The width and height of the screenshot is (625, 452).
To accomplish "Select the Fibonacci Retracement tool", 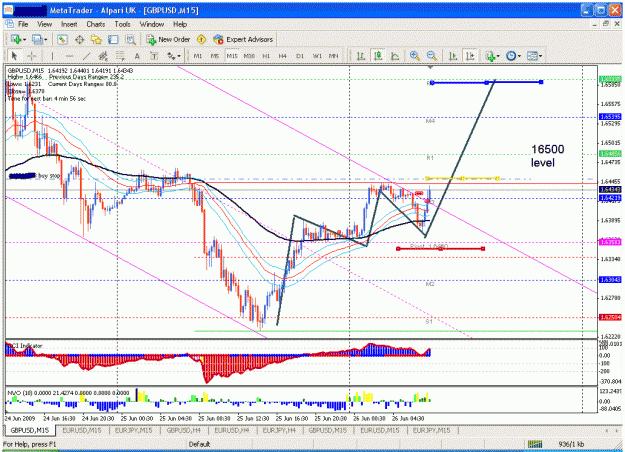I will coord(120,56).
